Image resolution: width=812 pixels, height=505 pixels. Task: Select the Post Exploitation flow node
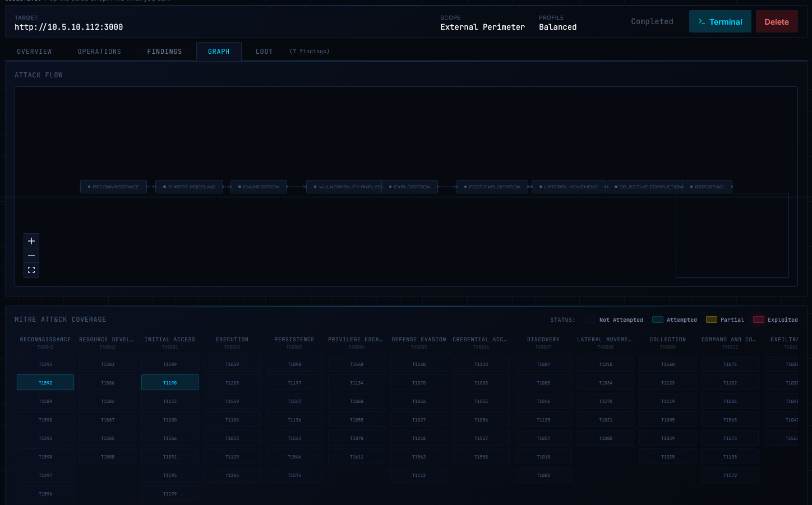point(492,187)
